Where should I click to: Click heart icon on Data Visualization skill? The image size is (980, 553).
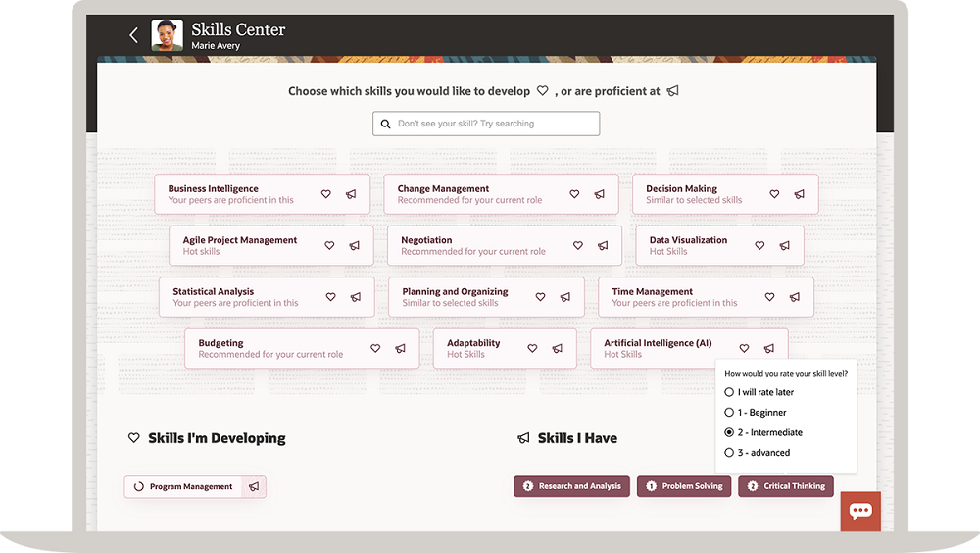[x=759, y=246]
